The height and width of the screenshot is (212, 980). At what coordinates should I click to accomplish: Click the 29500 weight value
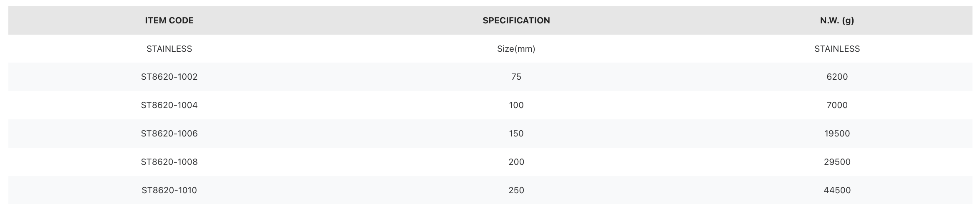[x=837, y=162]
